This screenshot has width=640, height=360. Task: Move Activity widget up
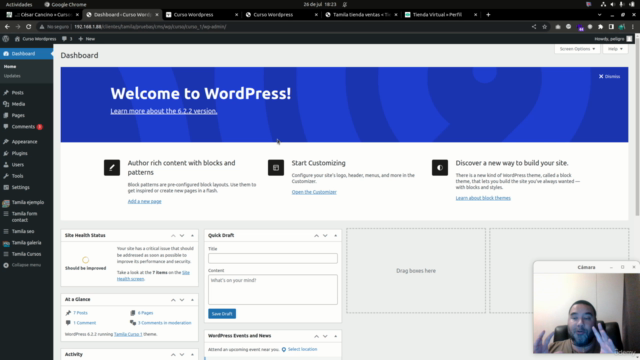click(173, 354)
